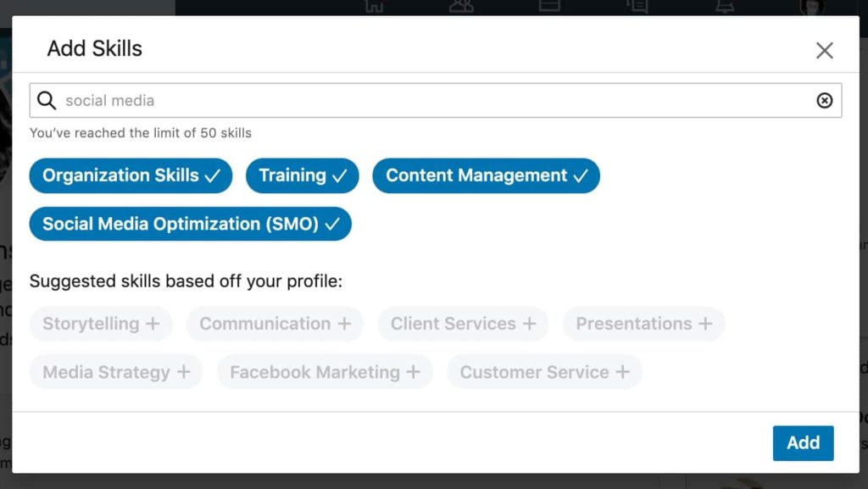The width and height of the screenshot is (868, 489).
Task: Clear the skill search text
Action: 824,101
